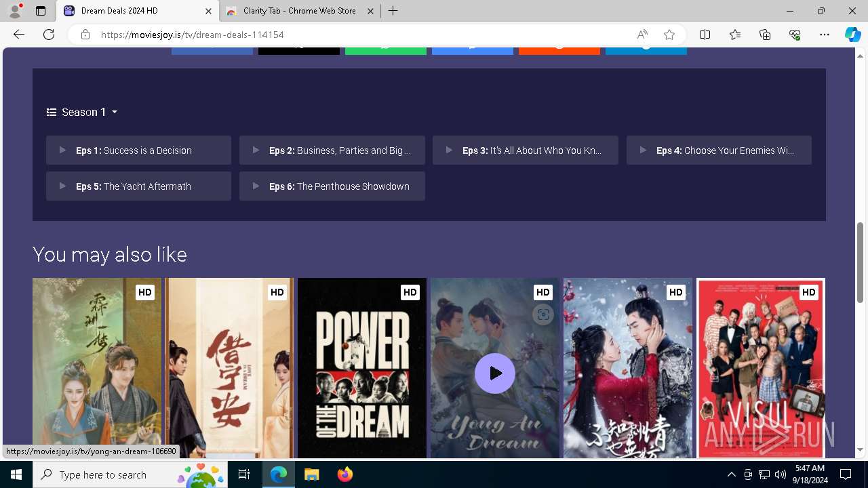
Task: Open the Power of the Dream poster
Action: pos(362,367)
